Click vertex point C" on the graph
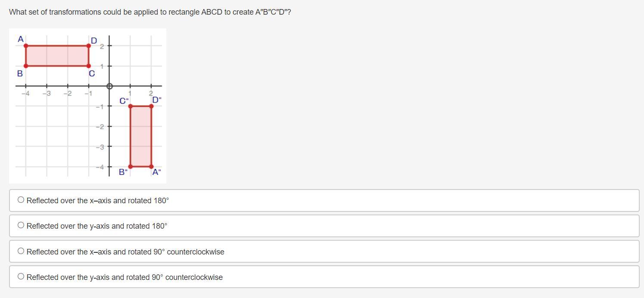644x298 pixels. pos(131,106)
